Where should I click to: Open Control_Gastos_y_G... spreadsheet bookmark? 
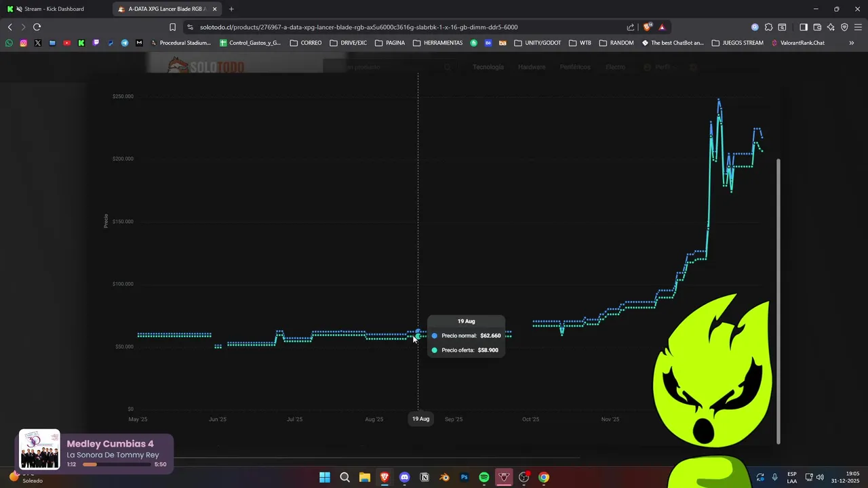[250, 43]
